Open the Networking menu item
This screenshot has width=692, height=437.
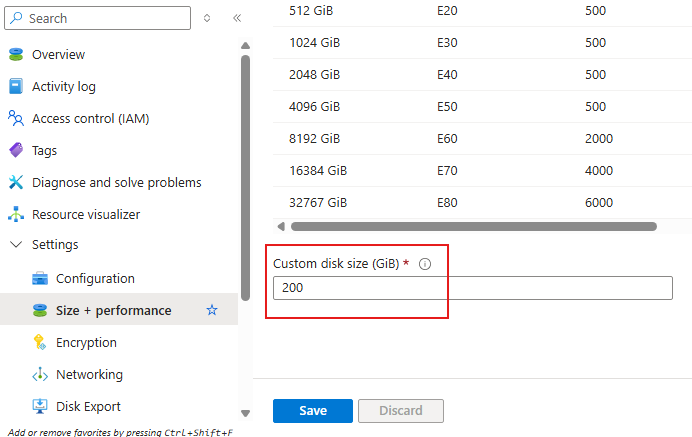point(89,374)
